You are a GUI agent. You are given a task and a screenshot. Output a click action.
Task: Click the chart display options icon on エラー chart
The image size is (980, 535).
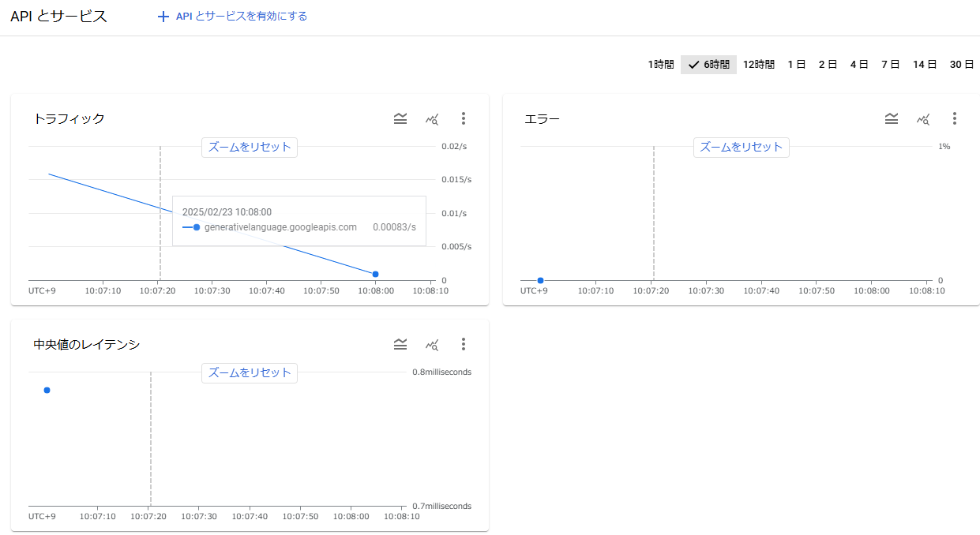pos(892,118)
